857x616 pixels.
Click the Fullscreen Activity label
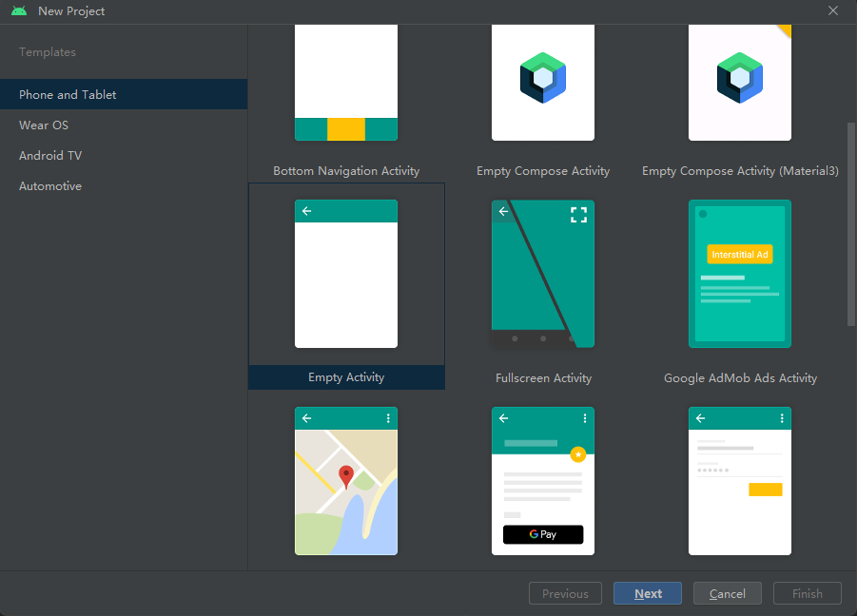tap(543, 378)
